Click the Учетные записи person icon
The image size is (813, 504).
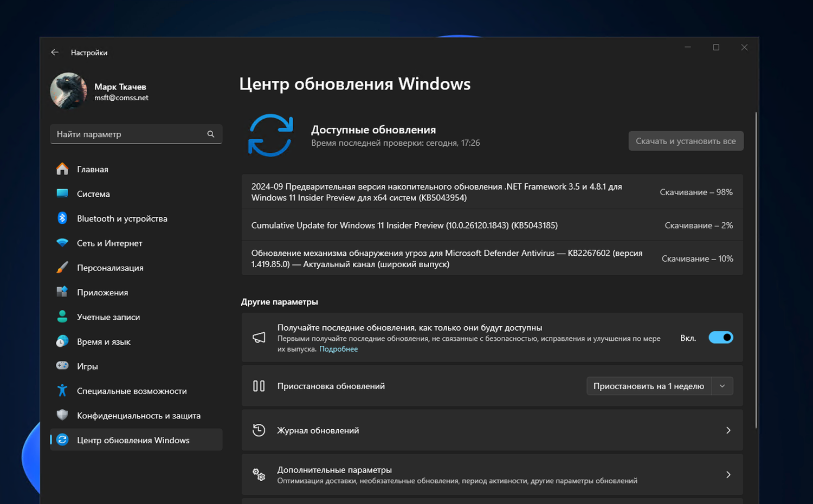pyautogui.click(x=62, y=316)
